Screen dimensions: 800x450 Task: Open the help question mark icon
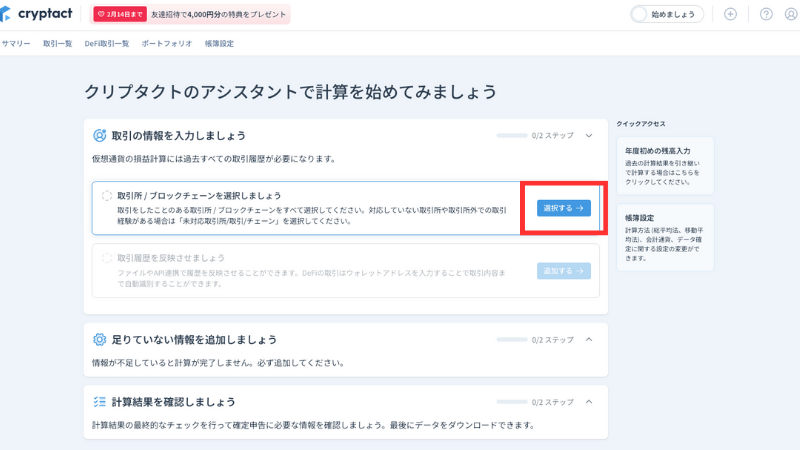click(766, 14)
